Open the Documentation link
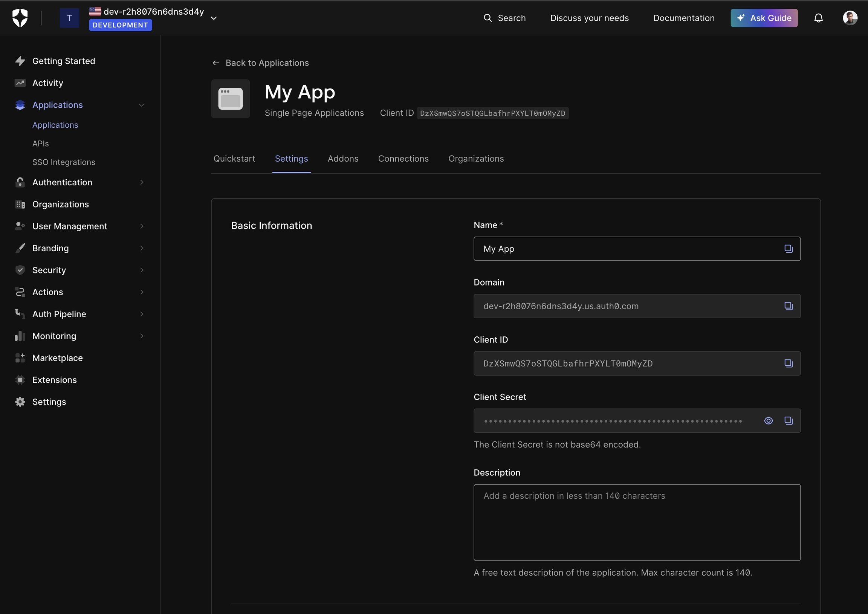Viewport: 868px width, 614px height. click(683, 18)
